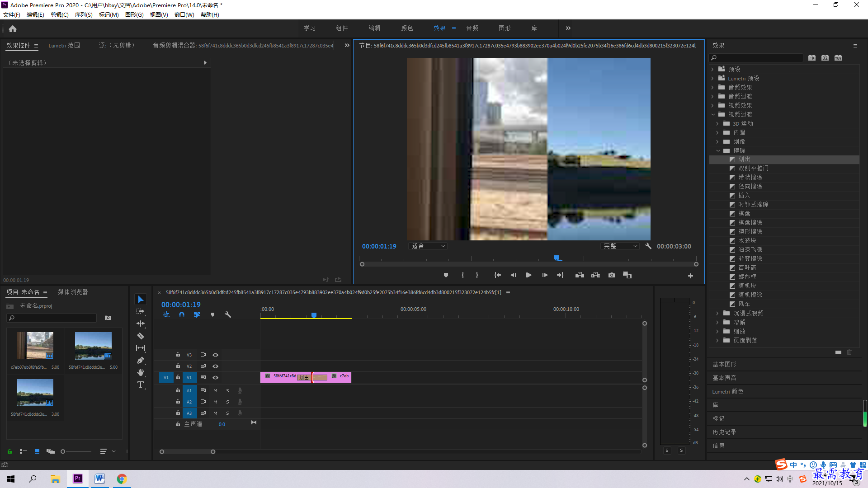Go to Out point
Viewport: 868px width, 488px height.
pos(560,275)
